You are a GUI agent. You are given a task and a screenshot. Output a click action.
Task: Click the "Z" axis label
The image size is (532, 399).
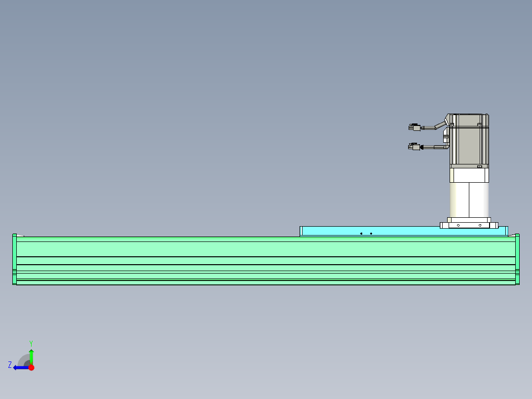click(x=10, y=365)
